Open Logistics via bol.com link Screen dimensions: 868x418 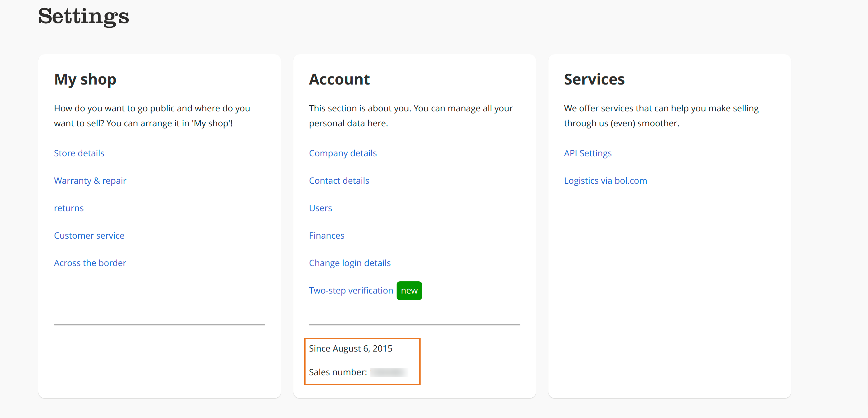(x=605, y=180)
